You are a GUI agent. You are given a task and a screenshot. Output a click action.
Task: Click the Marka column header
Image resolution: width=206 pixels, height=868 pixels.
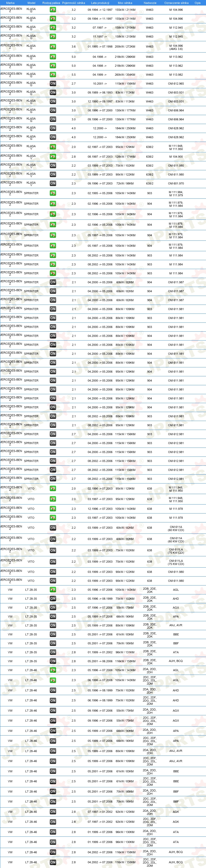(x=10, y=3)
